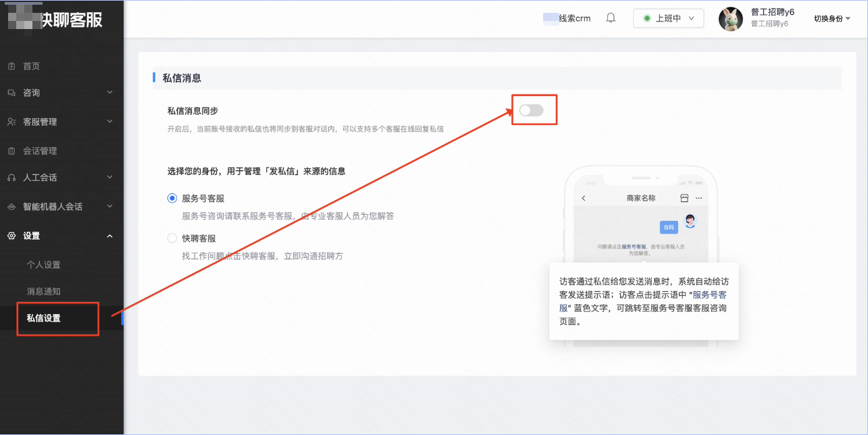Open the 首页 home icon in sidebar
868x435 pixels.
pyautogui.click(x=11, y=66)
